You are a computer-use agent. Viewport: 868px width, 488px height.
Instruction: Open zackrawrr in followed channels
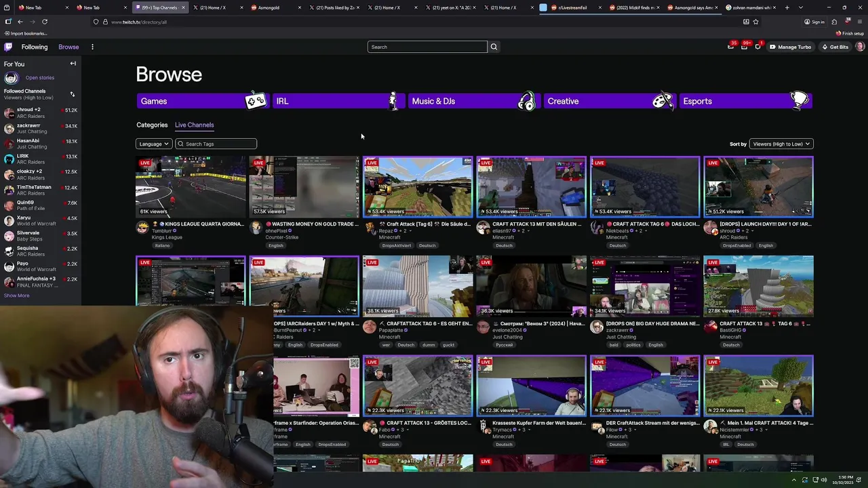(41, 128)
